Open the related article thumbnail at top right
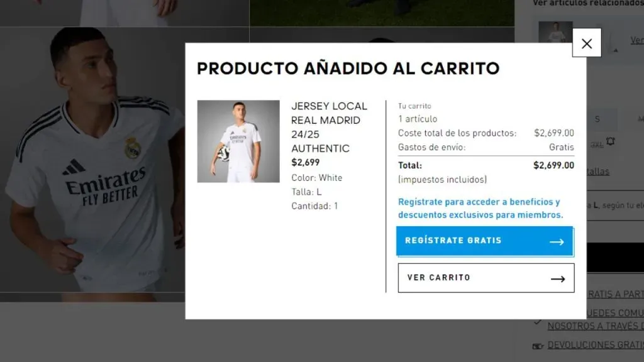 pos(555,32)
